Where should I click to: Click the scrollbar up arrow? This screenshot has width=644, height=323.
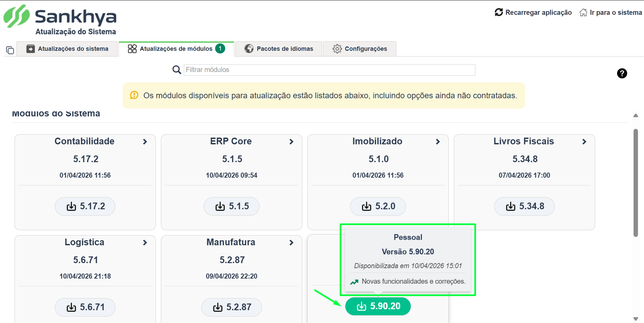click(636, 115)
